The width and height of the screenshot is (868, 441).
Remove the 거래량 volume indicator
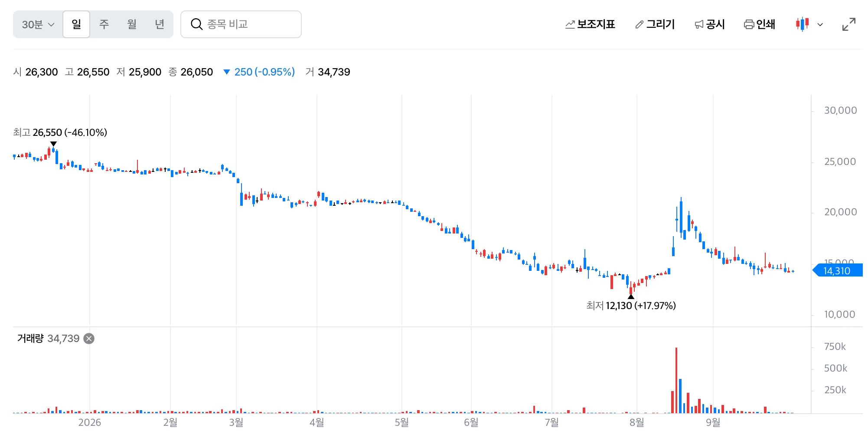tap(89, 339)
